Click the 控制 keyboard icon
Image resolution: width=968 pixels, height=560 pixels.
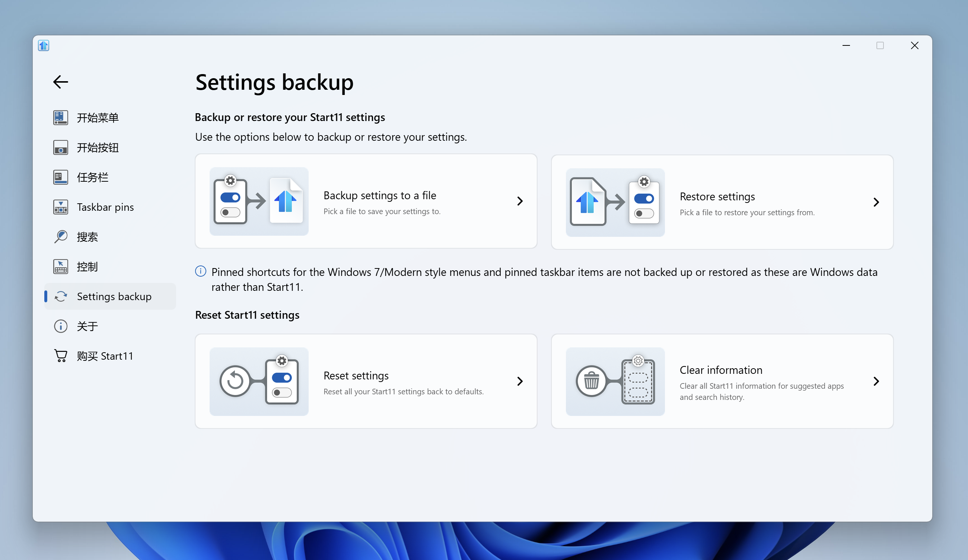[x=60, y=267]
